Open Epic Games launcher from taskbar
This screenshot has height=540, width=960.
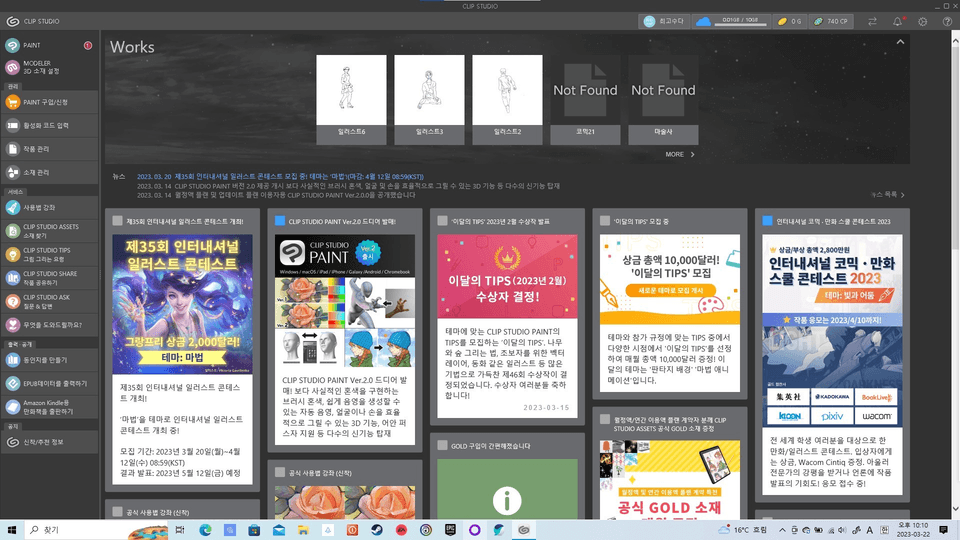[450, 530]
